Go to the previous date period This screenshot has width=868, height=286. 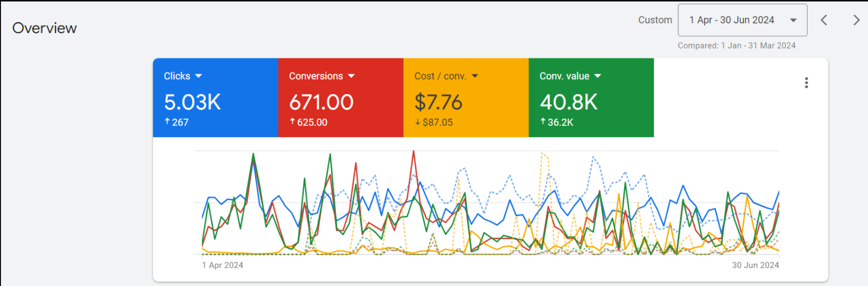824,20
